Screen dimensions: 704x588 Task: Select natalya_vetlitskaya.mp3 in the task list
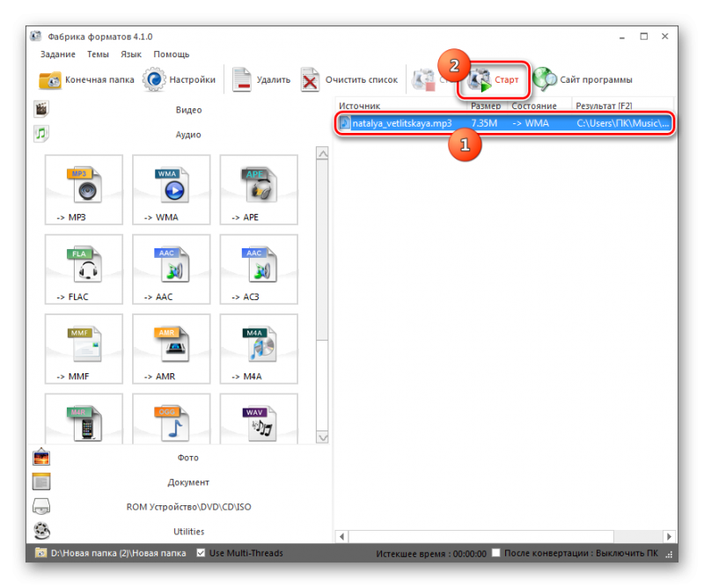[x=400, y=123]
